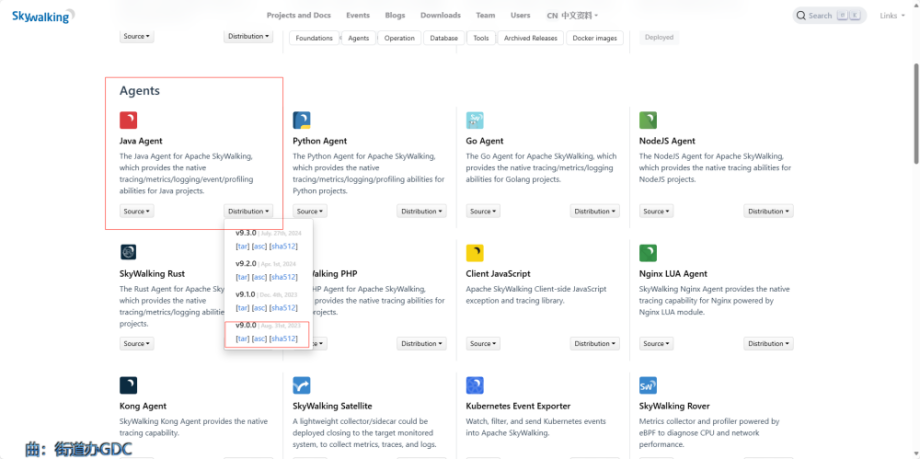920x459 pixels.
Task: Click the SkyWalking logo
Action: (x=43, y=16)
